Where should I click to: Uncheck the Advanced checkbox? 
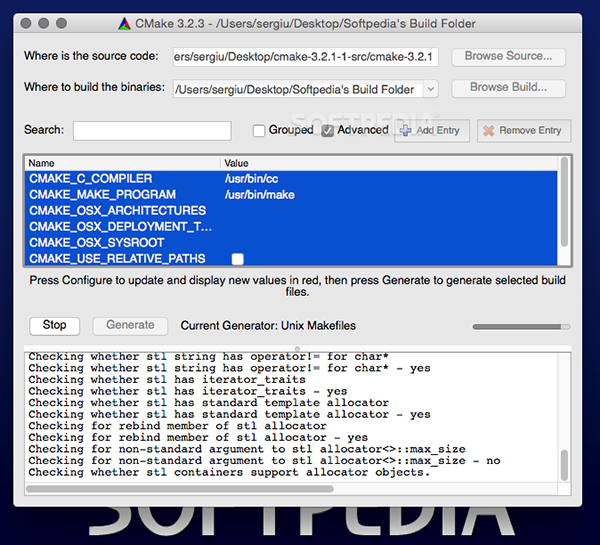coord(327,131)
